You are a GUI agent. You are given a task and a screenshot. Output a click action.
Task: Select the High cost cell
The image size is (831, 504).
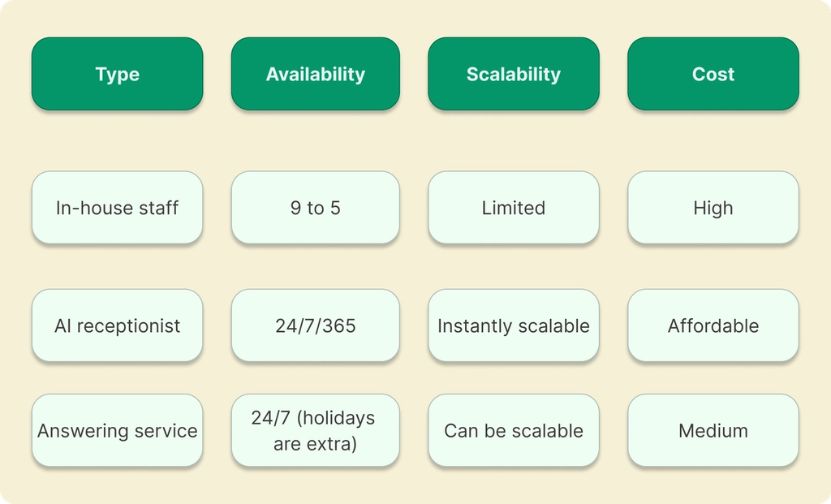[x=713, y=208]
